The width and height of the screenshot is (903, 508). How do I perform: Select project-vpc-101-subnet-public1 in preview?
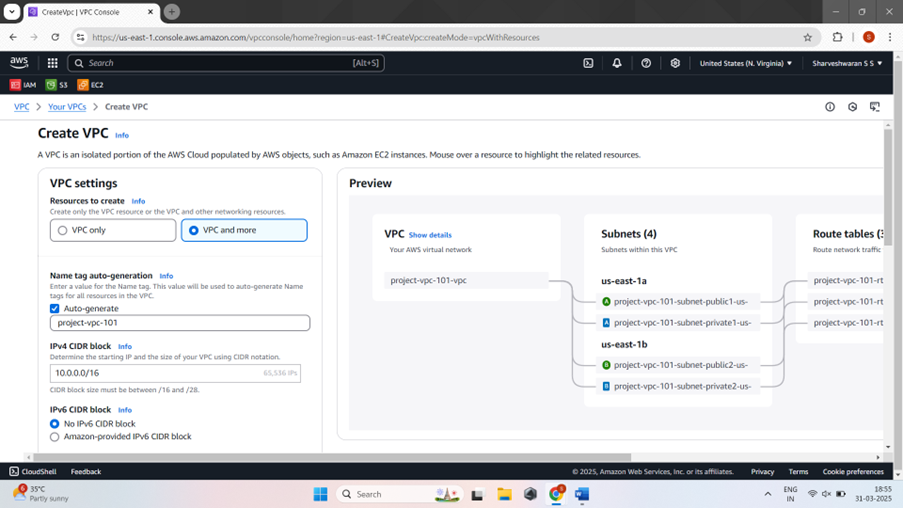click(678, 301)
